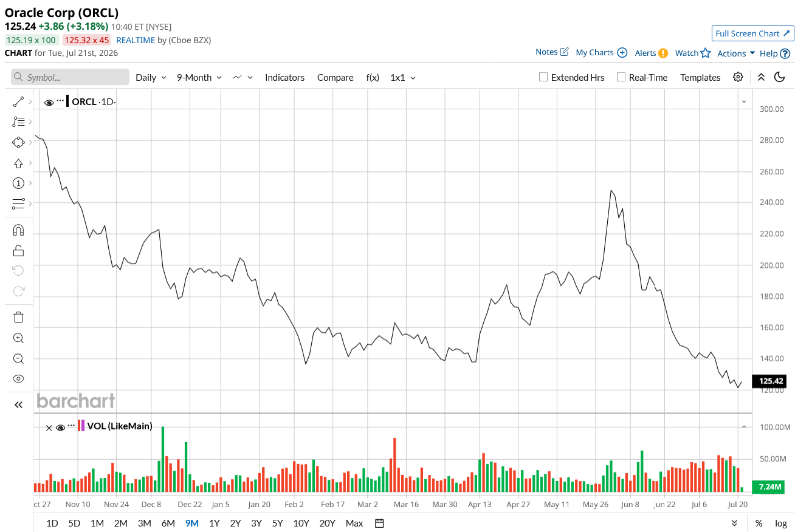This screenshot has width=795, height=532.
Task: Switch the scale to log
Action: click(x=781, y=523)
